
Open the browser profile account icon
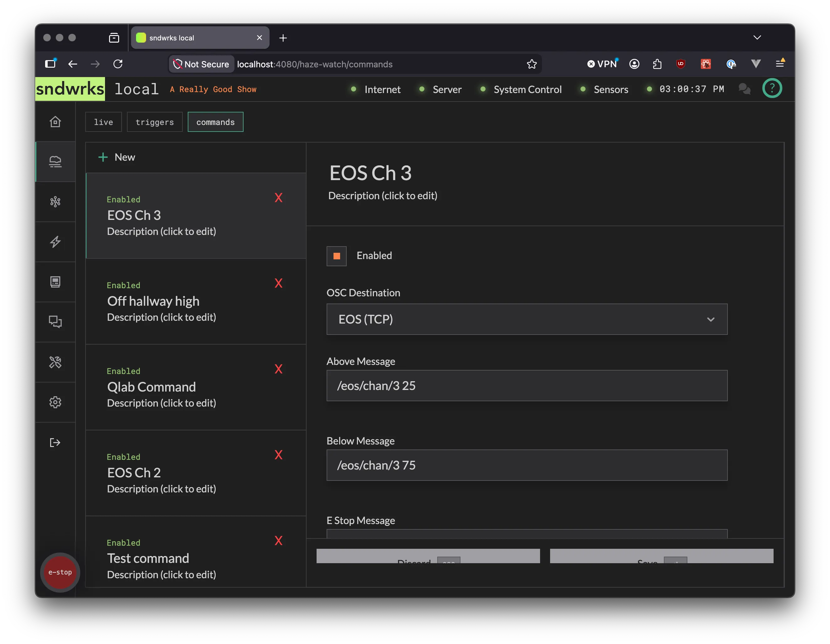pyautogui.click(x=634, y=64)
